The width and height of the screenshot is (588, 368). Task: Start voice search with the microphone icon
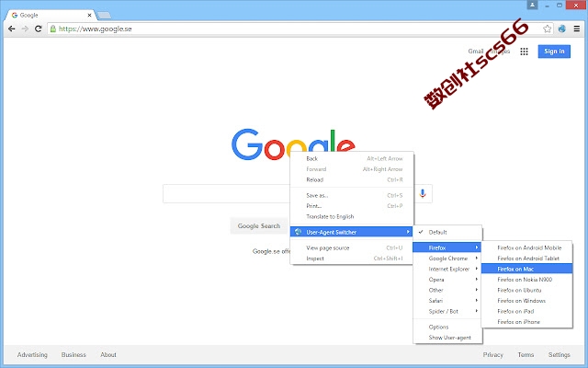[x=423, y=193]
